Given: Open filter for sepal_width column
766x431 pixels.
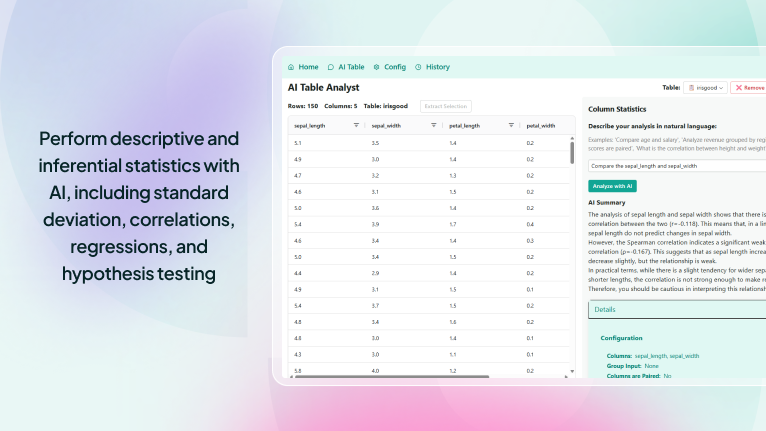Looking at the screenshot, I should [433, 125].
